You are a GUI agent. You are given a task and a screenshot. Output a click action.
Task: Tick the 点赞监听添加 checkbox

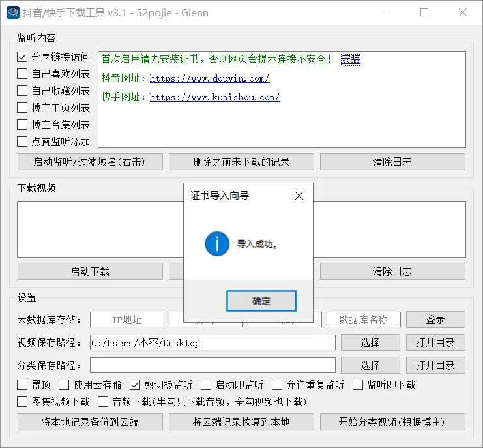click(x=22, y=142)
